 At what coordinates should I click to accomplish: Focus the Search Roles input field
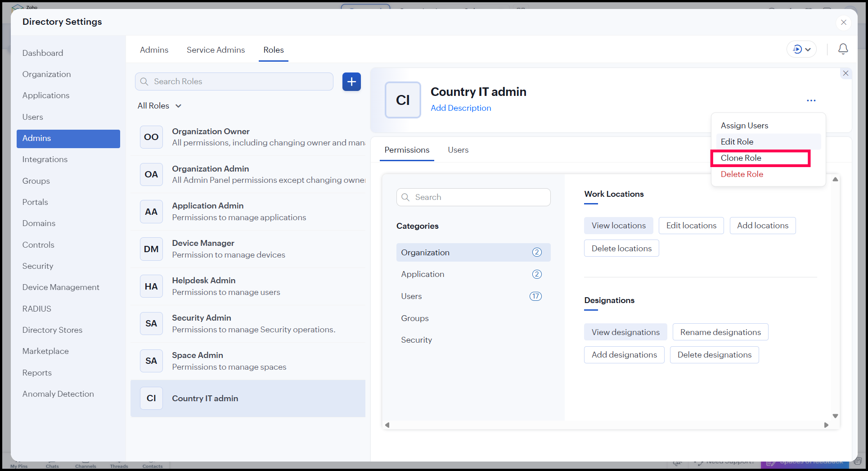(234, 82)
